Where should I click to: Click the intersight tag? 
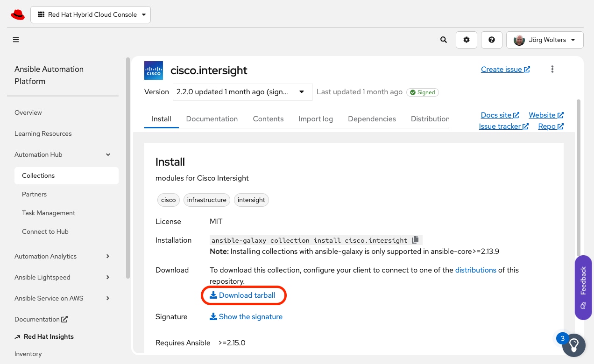pos(251,200)
